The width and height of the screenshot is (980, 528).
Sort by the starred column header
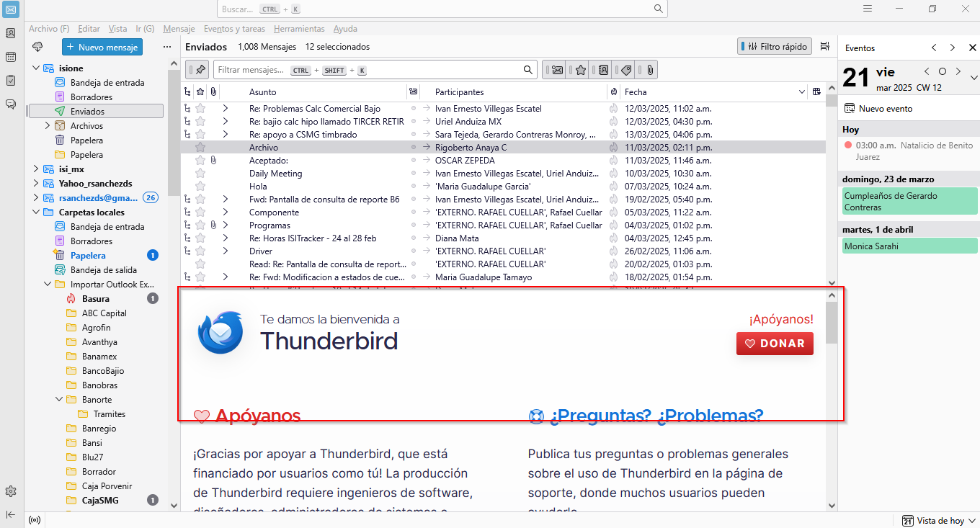pos(200,92)
